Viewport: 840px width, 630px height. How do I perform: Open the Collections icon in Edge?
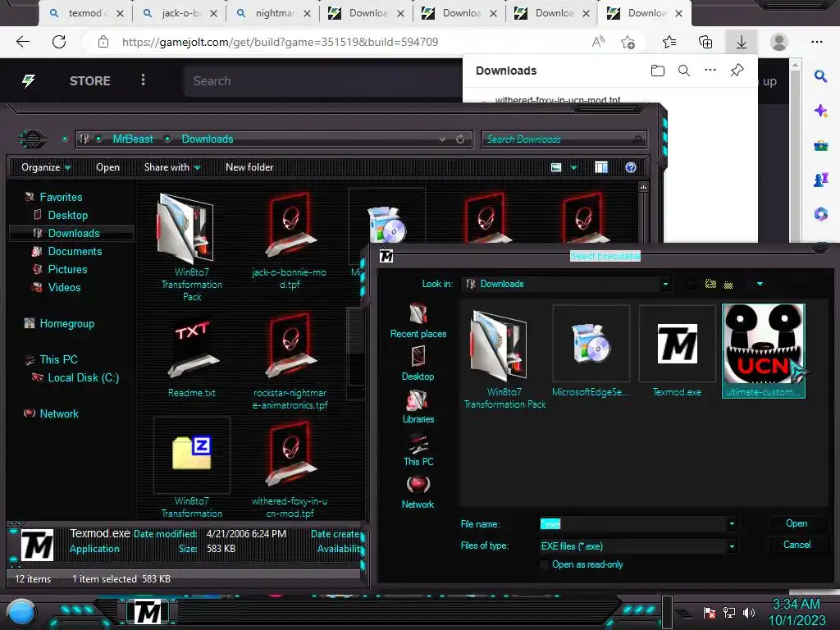tap(705, 42)
